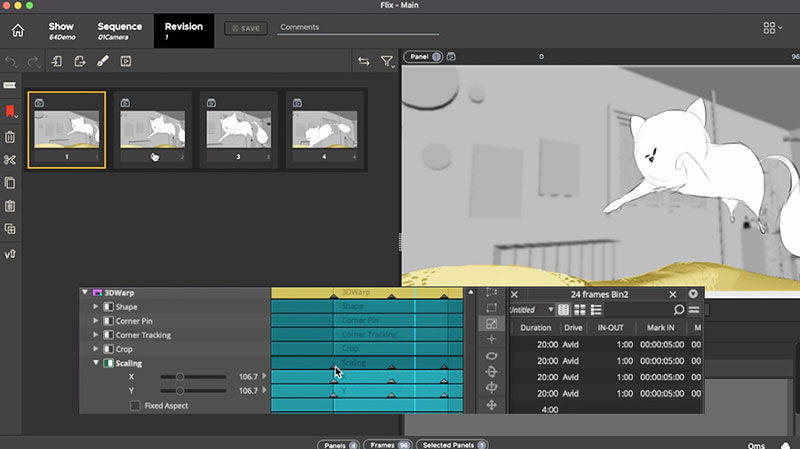Image resolution: width=800 pixels, height=449 pixels.
Task: Click the arrow after the Y value
Action: [x=264, y=390]
